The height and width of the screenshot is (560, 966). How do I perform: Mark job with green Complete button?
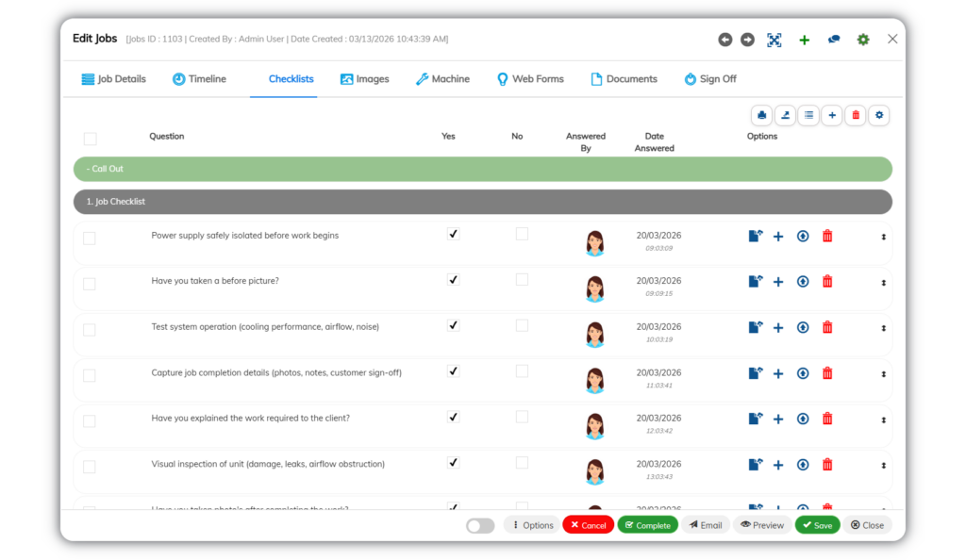click(647, 525)
